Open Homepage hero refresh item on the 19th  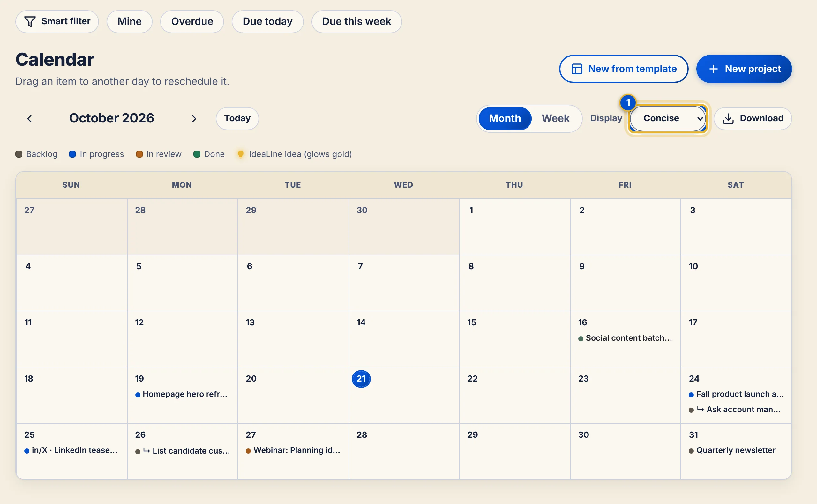(181, 394)
